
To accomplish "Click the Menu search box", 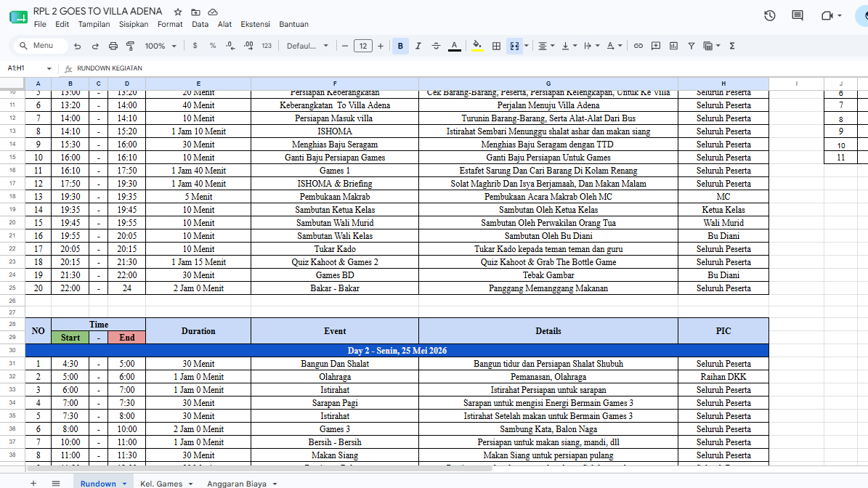I will tap(40, 46).
